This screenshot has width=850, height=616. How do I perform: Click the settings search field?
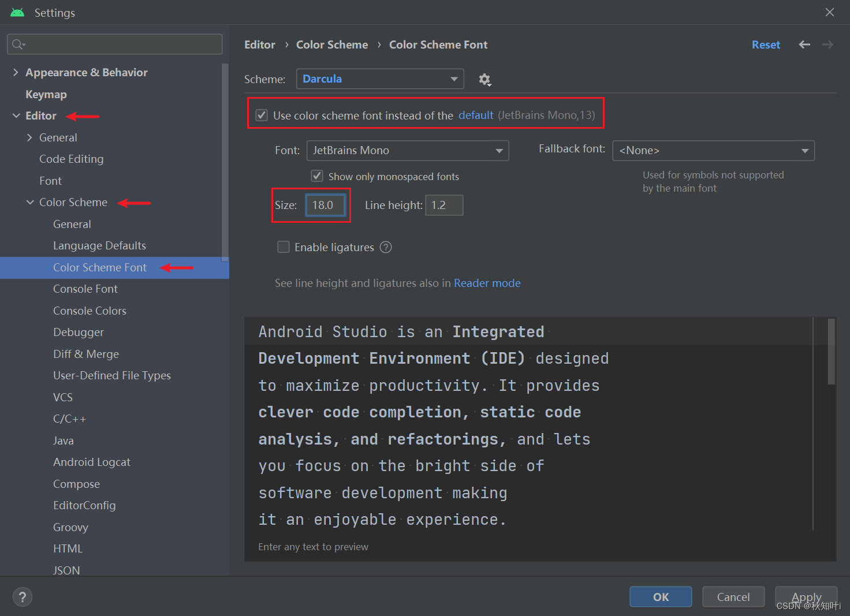click(114, 44)
